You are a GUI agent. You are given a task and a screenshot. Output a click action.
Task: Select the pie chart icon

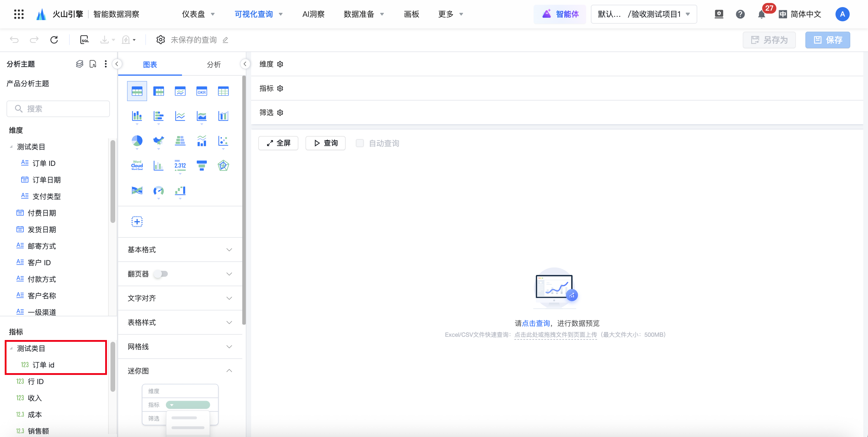(x=137, y=141)
